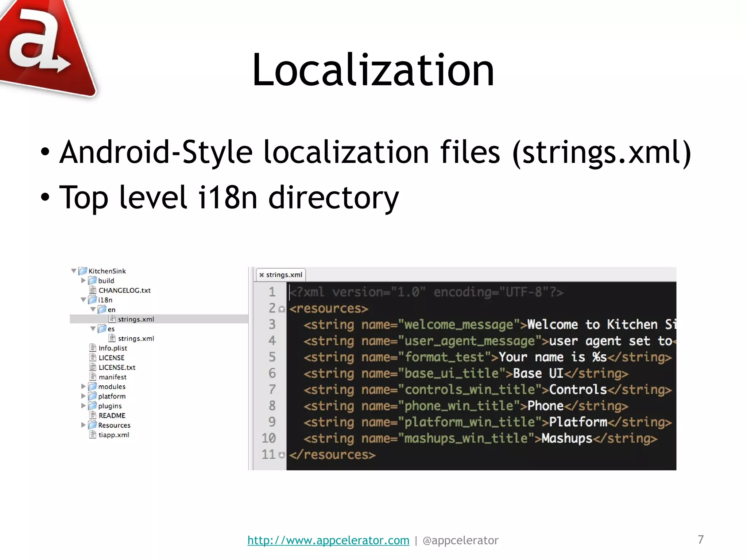Click the Info.plist file icon
The height and width of the screenshot is (560, 747).
[93, 348]
